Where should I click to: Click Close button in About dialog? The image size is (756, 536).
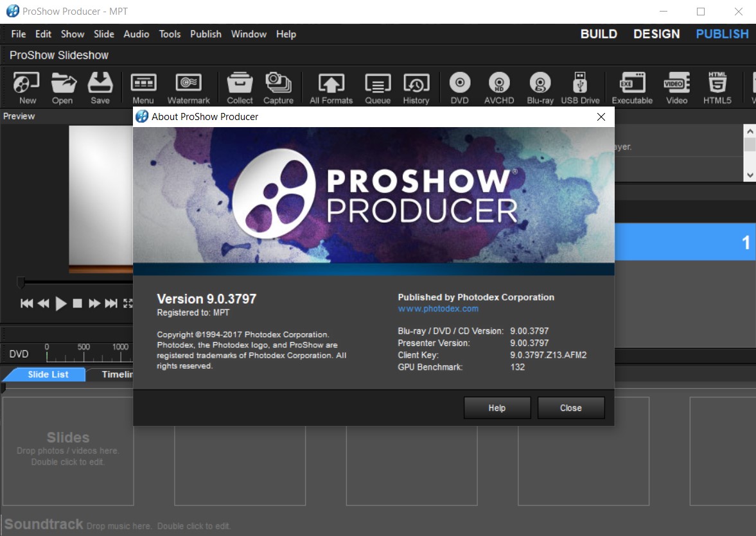(x=571, y=408)
